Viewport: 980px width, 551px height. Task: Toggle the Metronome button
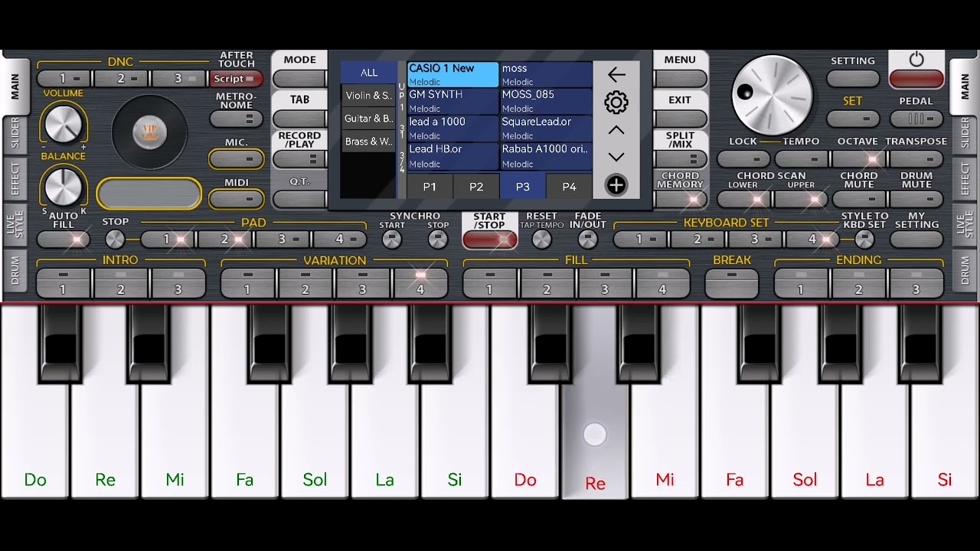(x=237, y=119)
